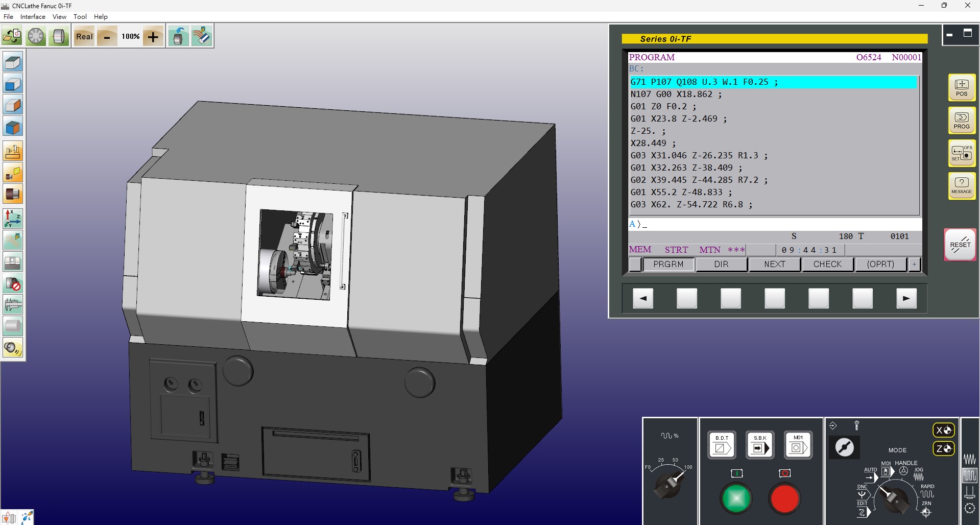
Task: Open the File menu
Action: [9, 16]
